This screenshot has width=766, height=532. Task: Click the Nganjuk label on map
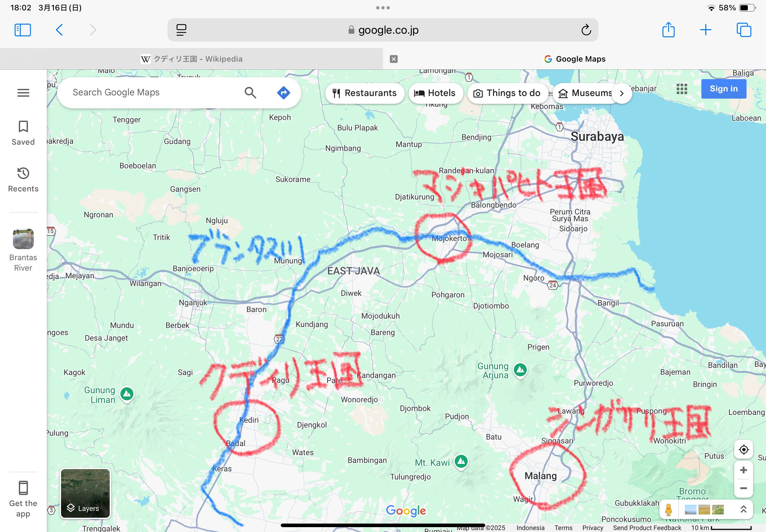point(193,303)
